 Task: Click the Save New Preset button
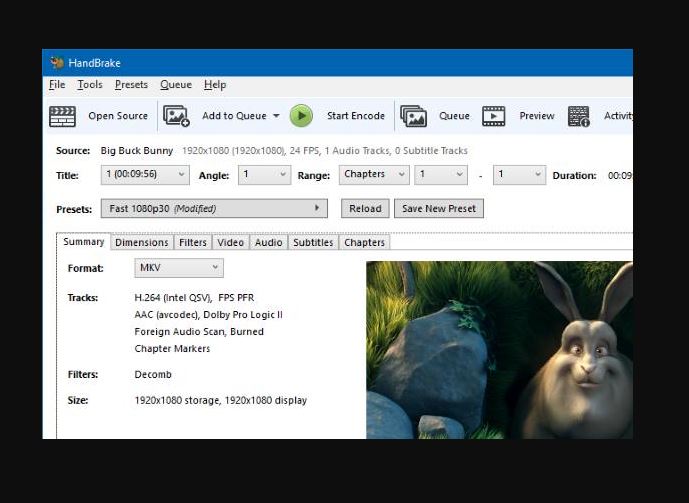439,208
